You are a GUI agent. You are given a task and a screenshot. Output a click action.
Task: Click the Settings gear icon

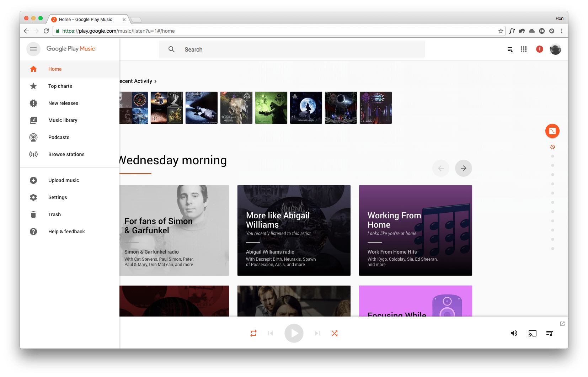tap(33, 197)
